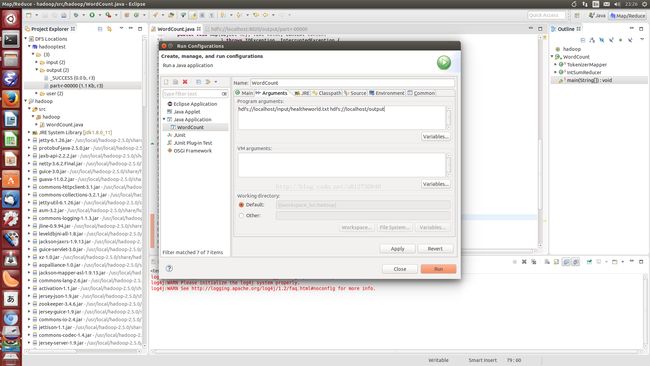Click Apply button

click(397, 249)
